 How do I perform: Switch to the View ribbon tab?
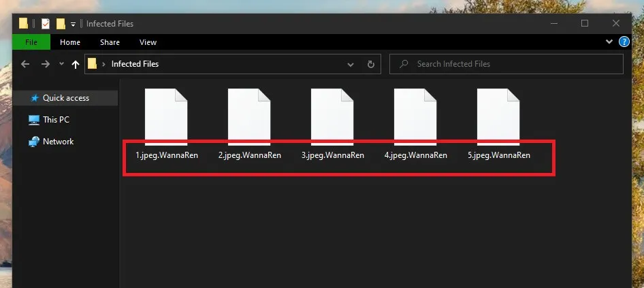[148, 42]
